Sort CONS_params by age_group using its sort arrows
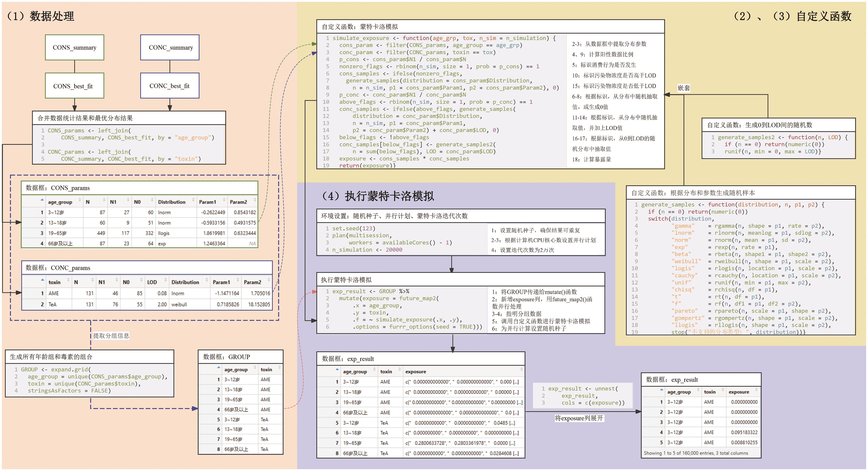Viewport: 868px width, 471px height. (80, 200)
